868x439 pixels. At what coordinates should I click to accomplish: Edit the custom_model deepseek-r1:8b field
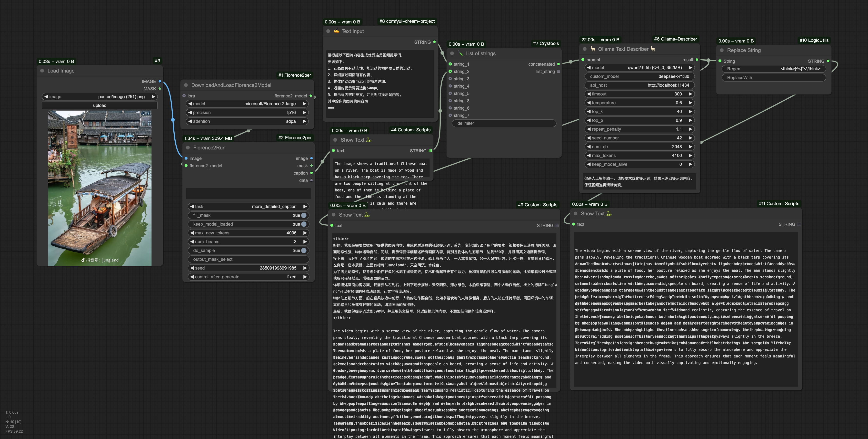[639, 76]
